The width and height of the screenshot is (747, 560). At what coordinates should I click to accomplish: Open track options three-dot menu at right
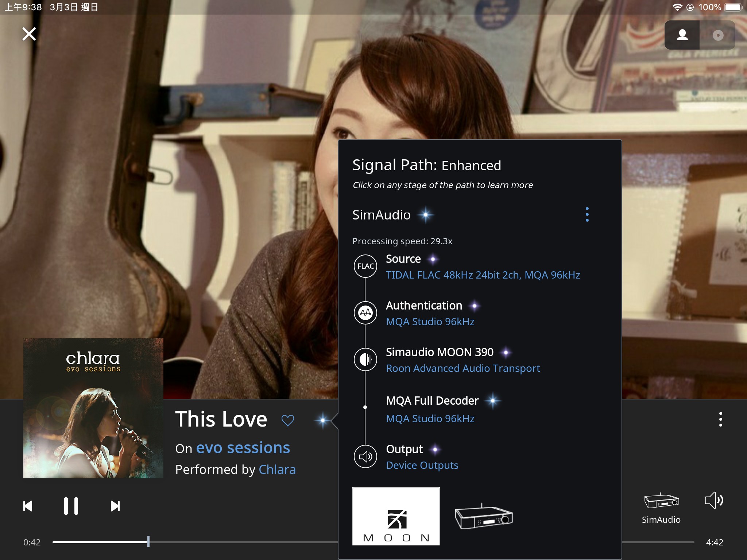coord(720,419)
